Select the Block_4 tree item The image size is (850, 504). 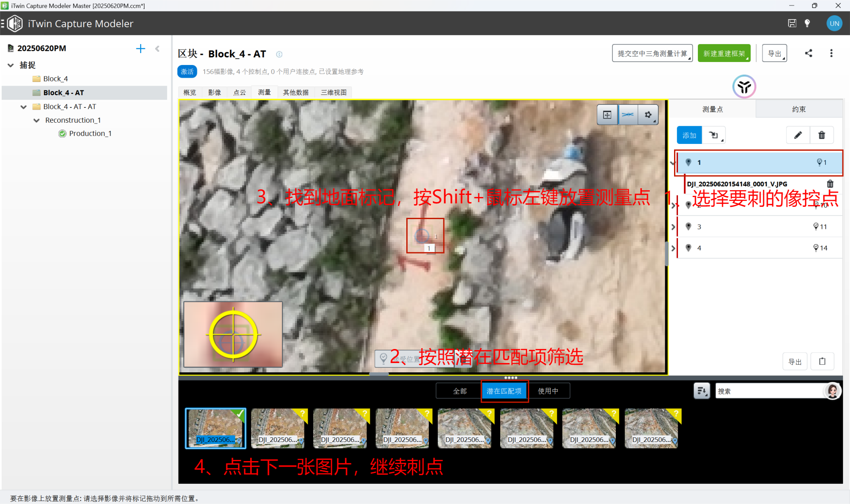coord(55,79)
